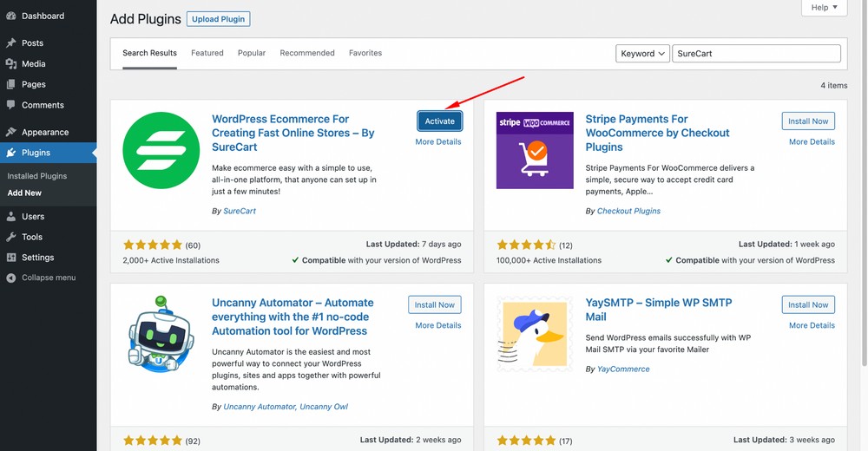The image size is (868, 451).
Task: Click the plugin search input field
Action: [756, 54]
